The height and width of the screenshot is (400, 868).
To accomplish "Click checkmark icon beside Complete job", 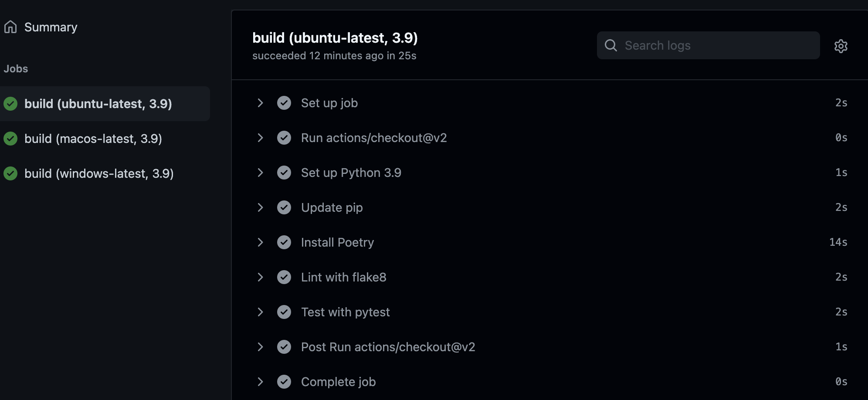I will (x=284, y=382).
